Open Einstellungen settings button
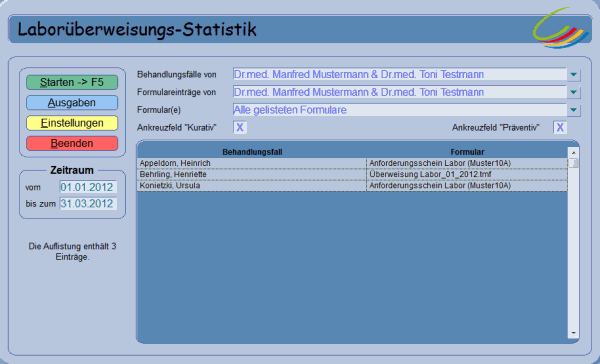This screenshot has width=600, height=364. (x=72, y=123)
